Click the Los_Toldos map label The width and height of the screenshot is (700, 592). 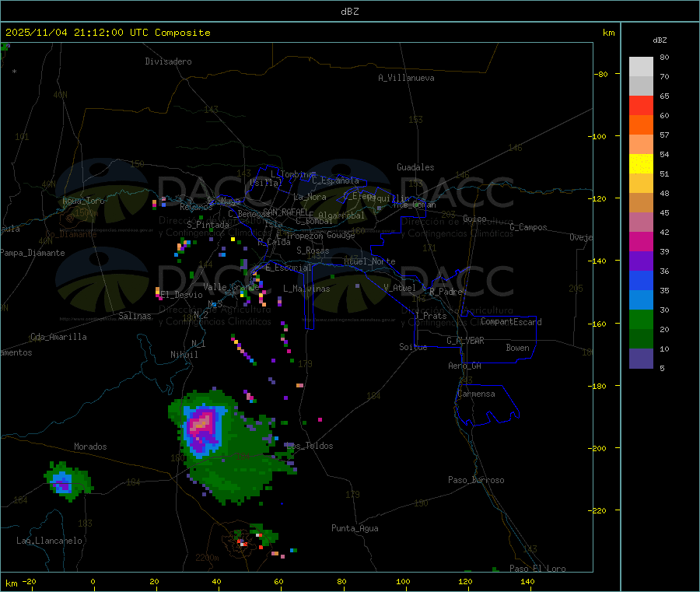click(310, 446)
